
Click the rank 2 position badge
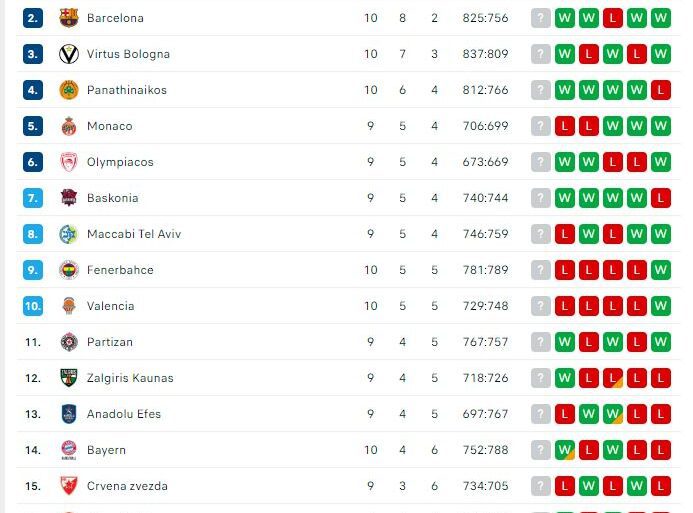click(x=33, y=18)
